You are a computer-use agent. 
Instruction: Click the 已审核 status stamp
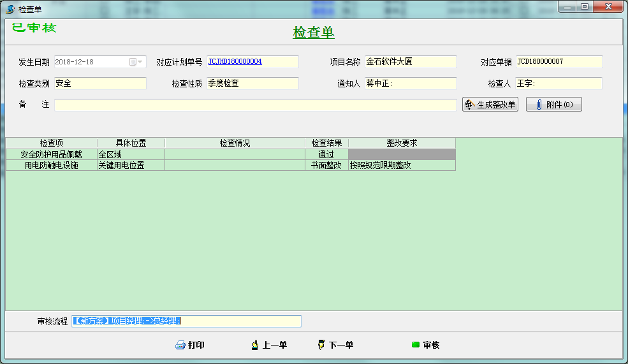(34, 27)
